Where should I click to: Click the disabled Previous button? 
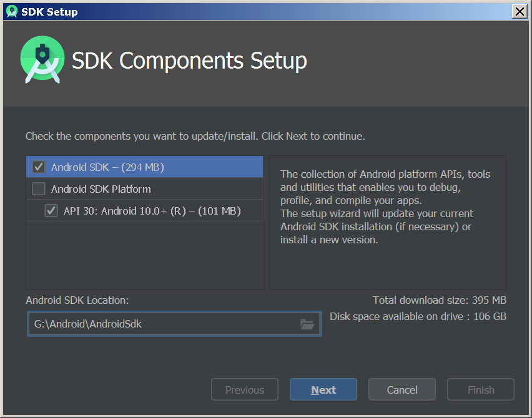click(x=245, y=389)
